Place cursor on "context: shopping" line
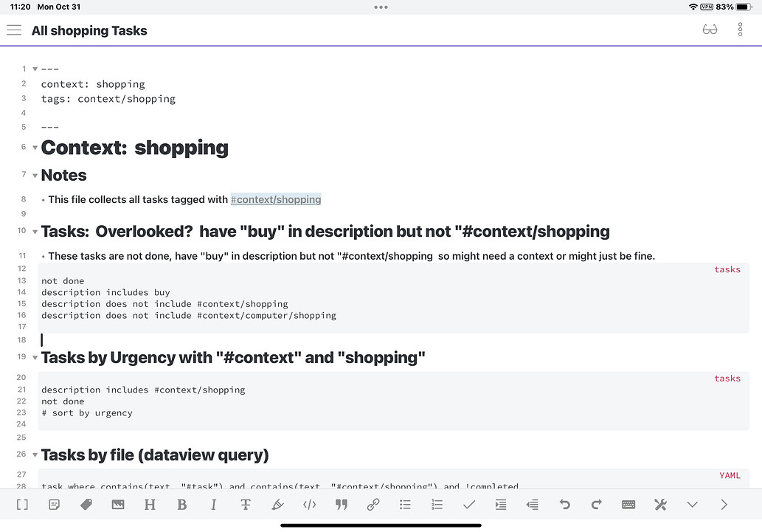This screenshot has width=762, height=532. (x=93, y=84)
